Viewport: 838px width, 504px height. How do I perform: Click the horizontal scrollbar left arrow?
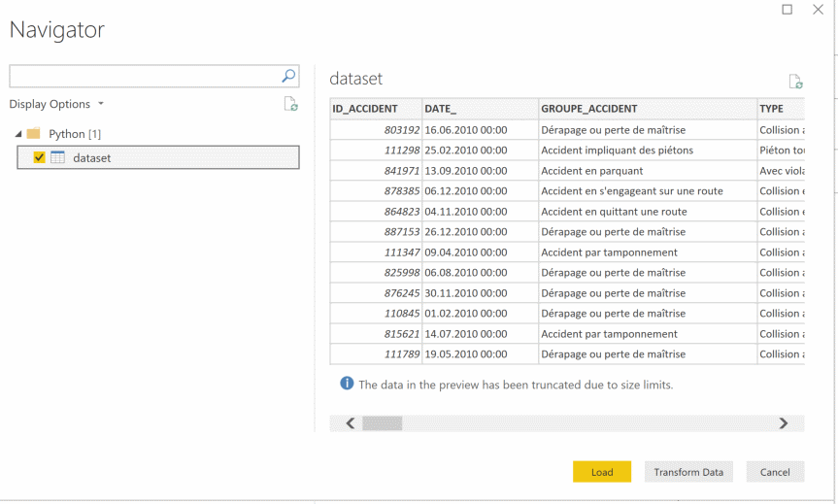click(351, 423)
